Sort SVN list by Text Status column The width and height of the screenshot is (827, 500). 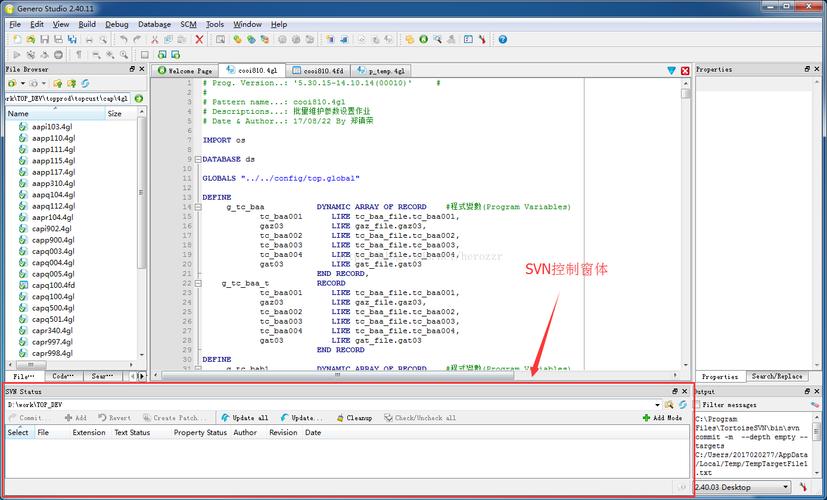tap(132, 432)
